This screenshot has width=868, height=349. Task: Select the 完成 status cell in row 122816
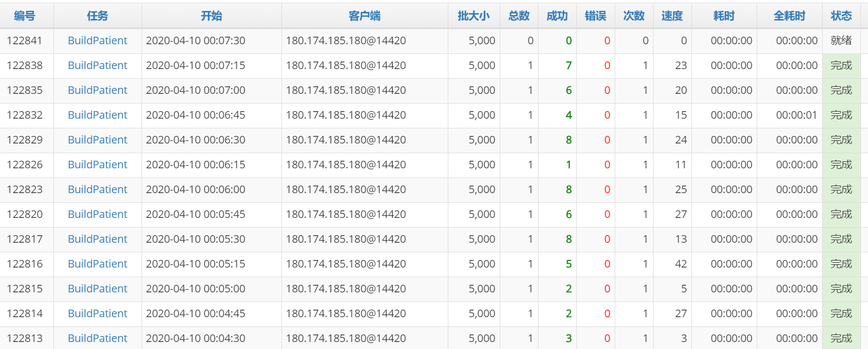[842, 264]
